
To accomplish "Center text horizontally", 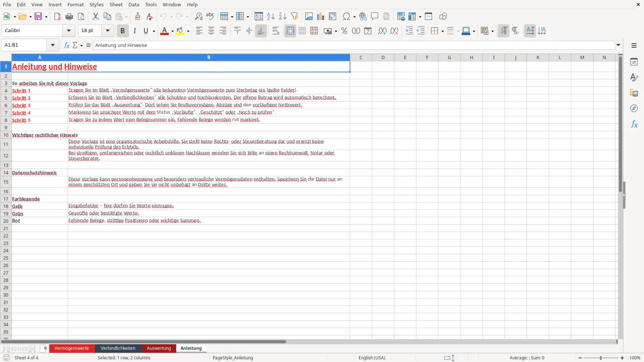I will click(211, 31).
